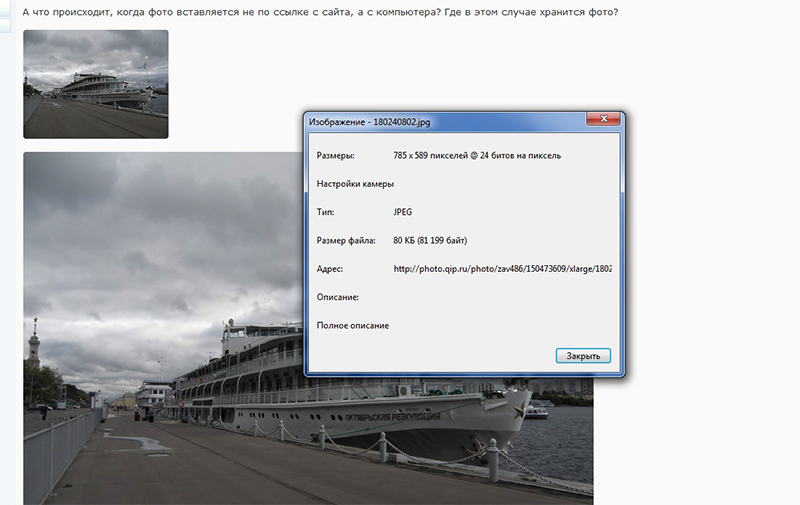Click the 'Тип:' field label

click(325, 212)
